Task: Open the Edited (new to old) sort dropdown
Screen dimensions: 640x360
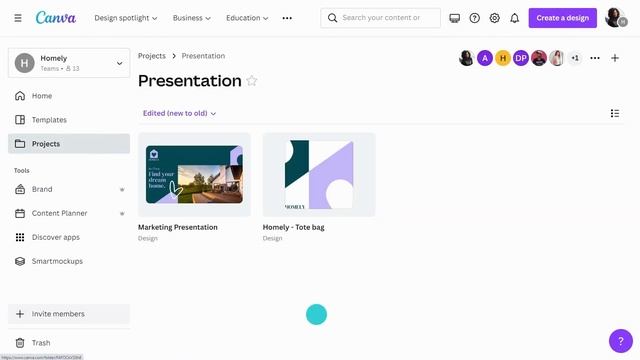Action: click(179, 113)
